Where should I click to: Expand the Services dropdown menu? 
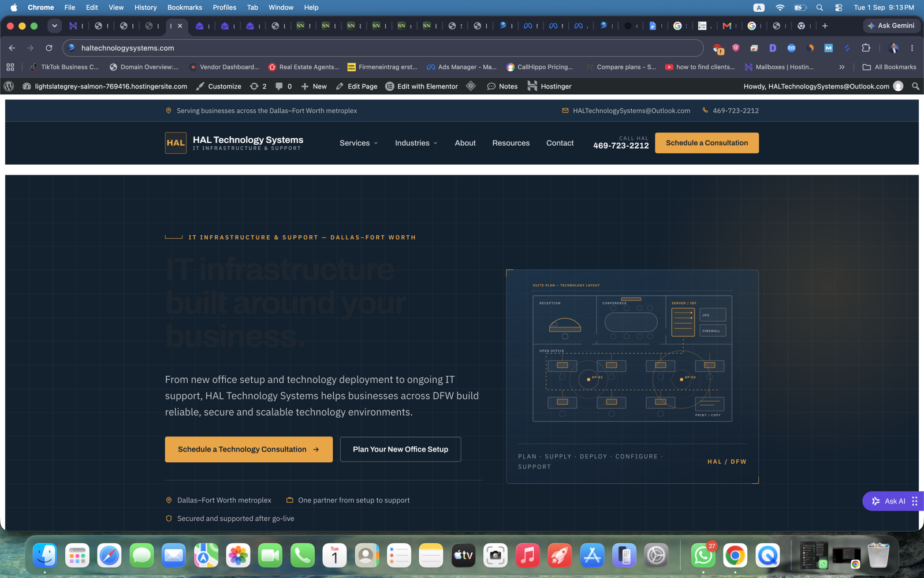pos(359,143)
